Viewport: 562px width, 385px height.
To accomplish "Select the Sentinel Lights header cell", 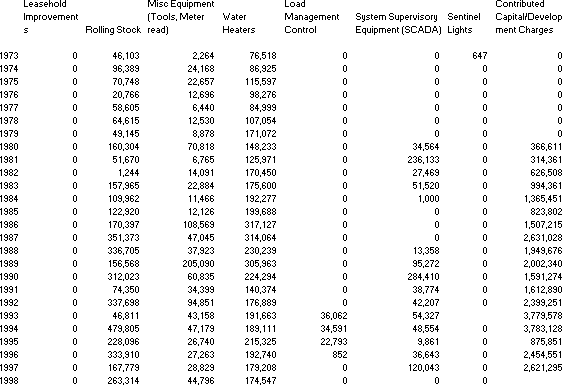I will click(x=464, y=23).
